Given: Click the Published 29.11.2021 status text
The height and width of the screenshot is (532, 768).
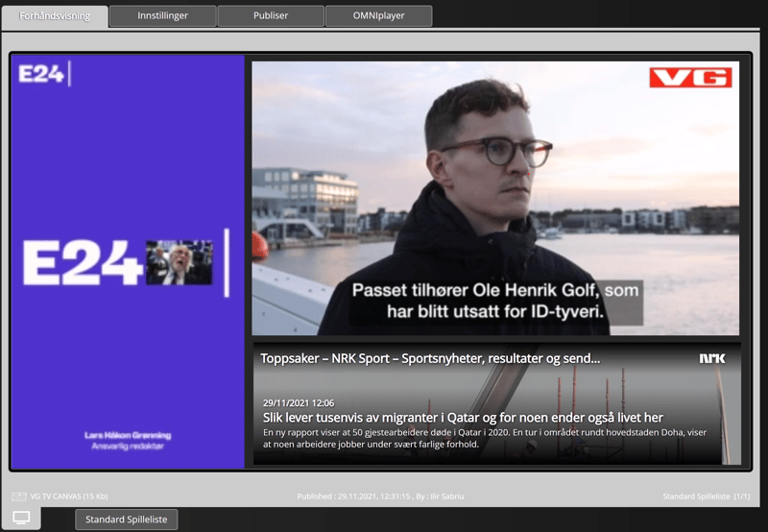Looking at the screenshot, I should [x=380, y=496].
